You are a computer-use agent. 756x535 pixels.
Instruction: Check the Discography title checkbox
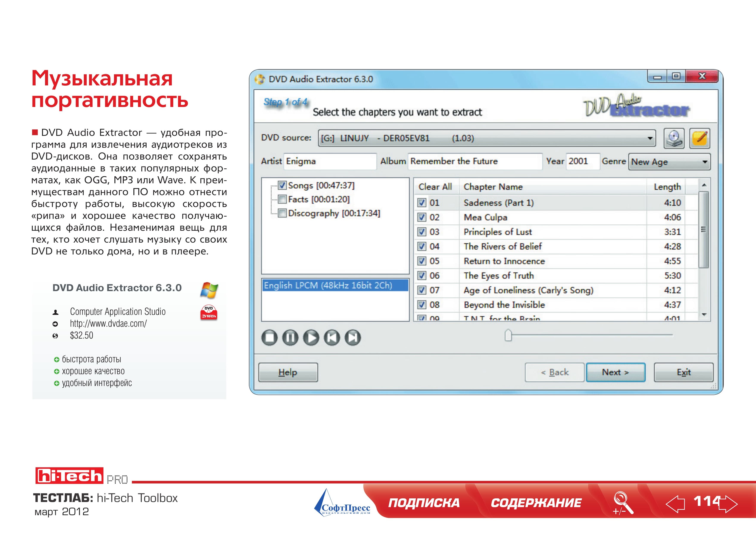(x=282, y=213)
